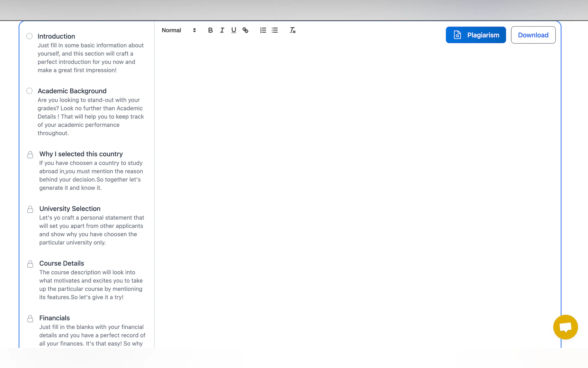
Task: Click the dropdown arrows next to Normal
Action: click(194, 30)
